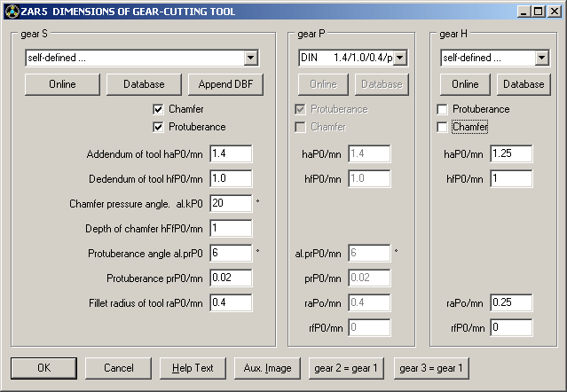Click the Addendum of tool haP0/mn field
The image size is (567, 392).
[231, 153]
